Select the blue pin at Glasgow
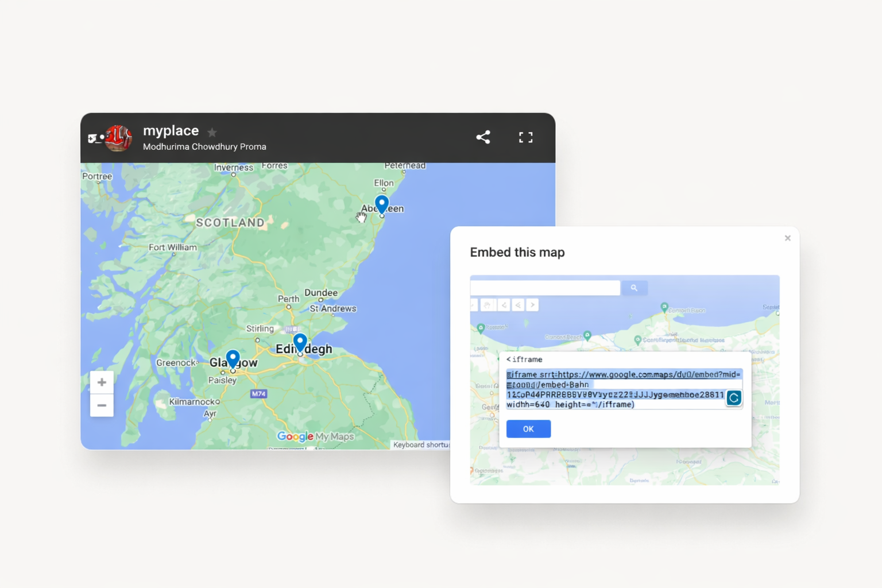The image size is (882, 588). [233, 359]
